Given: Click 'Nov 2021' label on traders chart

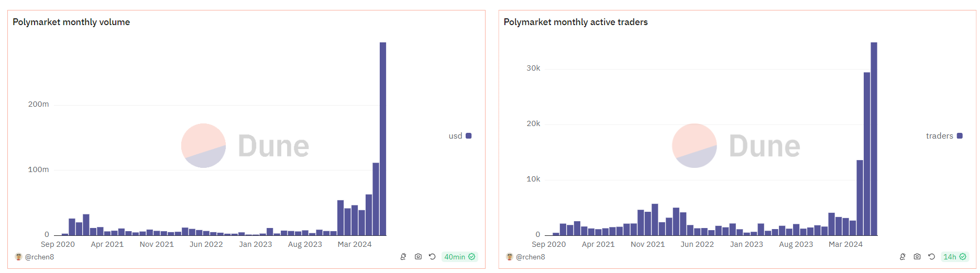Looking at the screenshot, I should coord(647,244).
